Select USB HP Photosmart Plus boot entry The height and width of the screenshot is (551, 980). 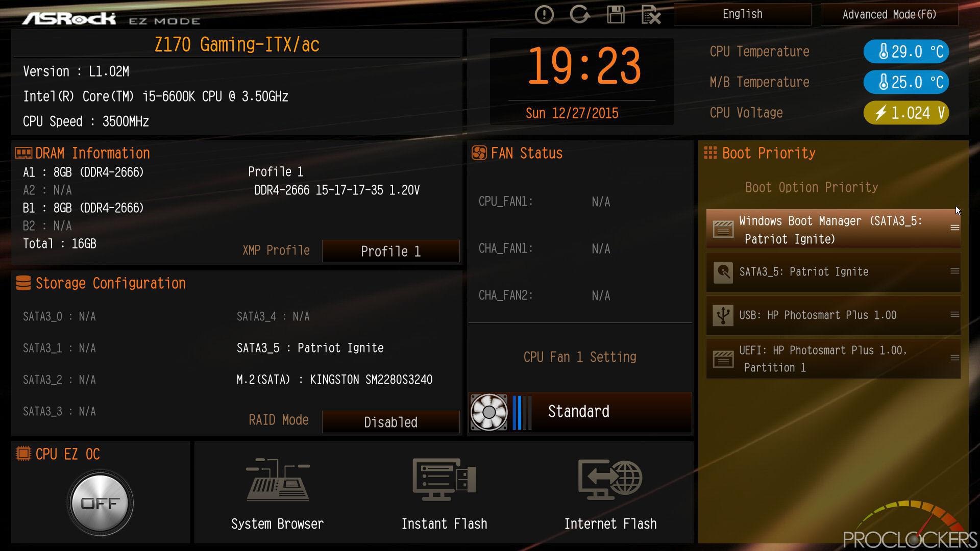pos(833,315)
